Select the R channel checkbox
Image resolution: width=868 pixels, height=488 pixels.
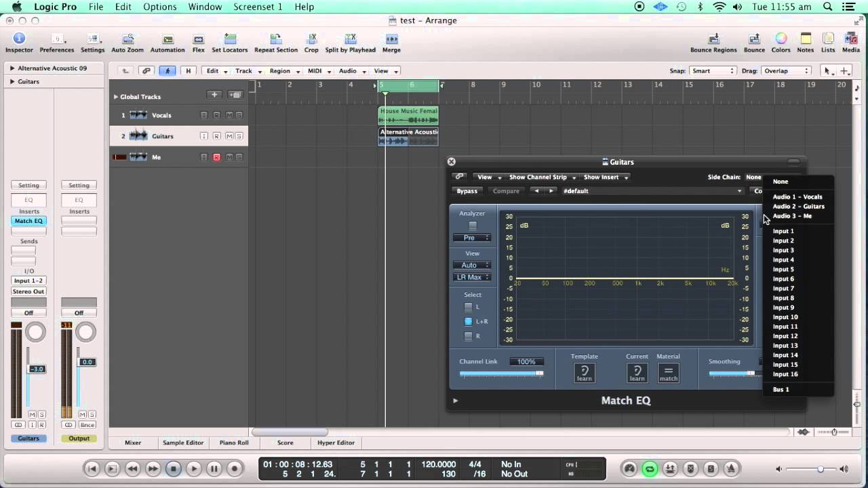[x=468, y=336]
